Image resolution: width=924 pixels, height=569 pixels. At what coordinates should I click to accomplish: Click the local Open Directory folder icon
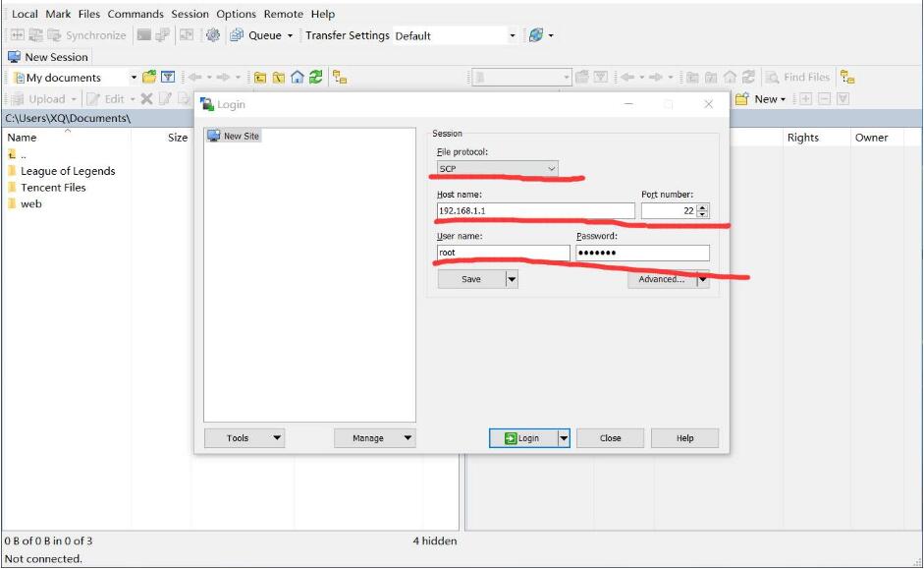(x=149, y=78)
